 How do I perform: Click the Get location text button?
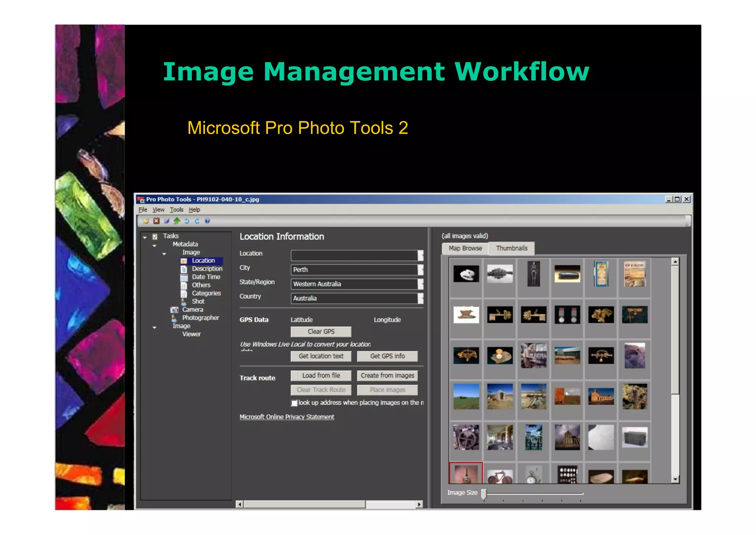(x=321, y=356)
